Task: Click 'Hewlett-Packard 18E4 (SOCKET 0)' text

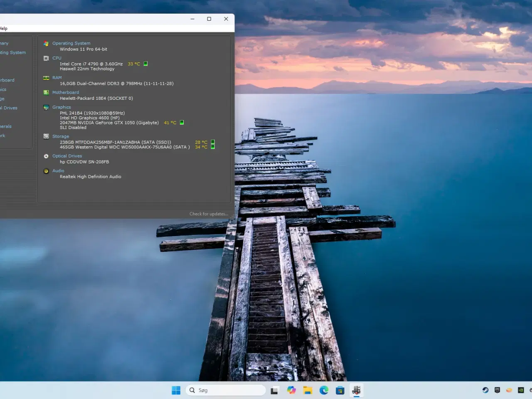Action: 96,99
